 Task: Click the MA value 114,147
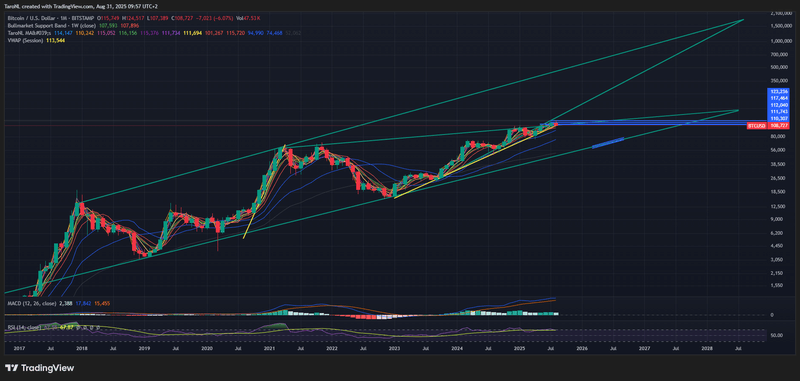[63, 33]
